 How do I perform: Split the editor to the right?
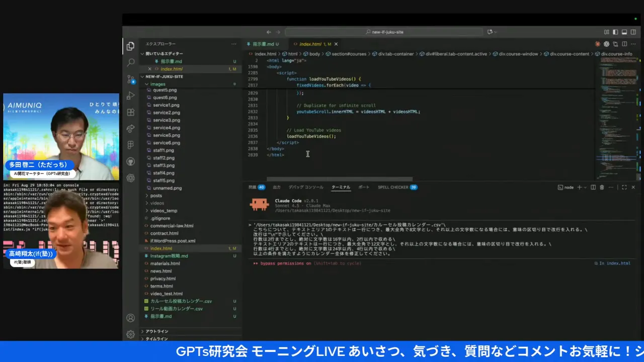pos(624,44)
